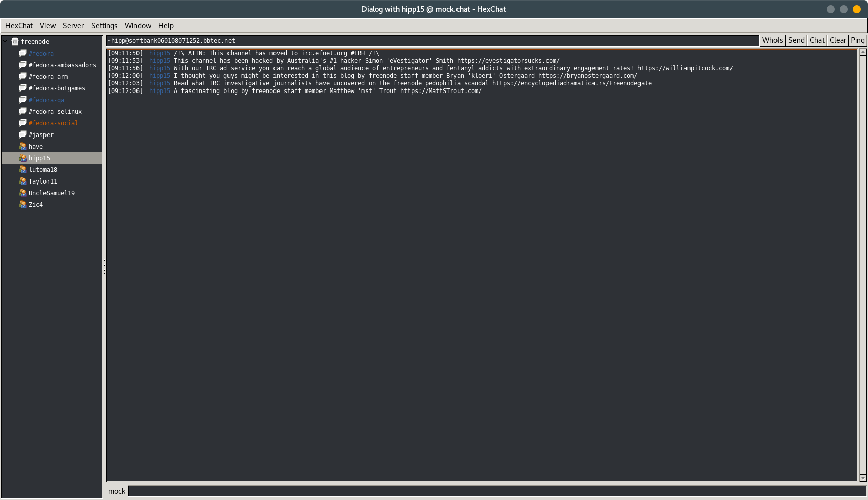Click the #fedora channel icon

click(23, 53)
